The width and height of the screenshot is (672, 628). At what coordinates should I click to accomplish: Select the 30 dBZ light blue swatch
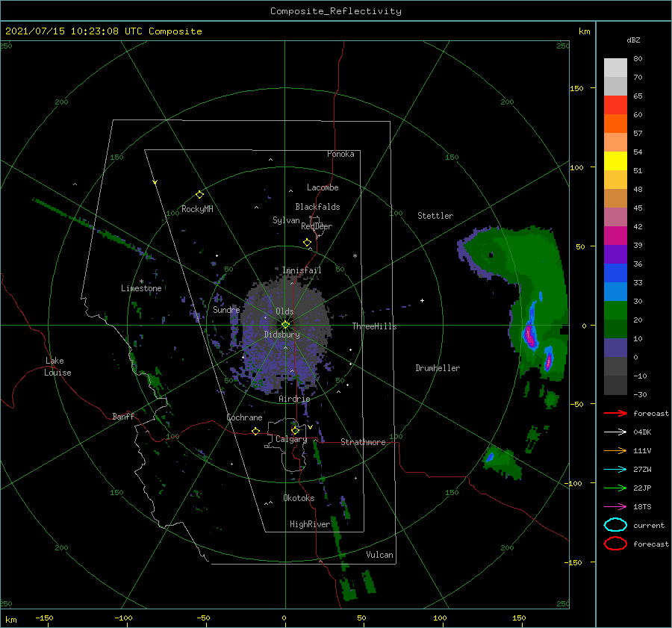point(615,291)
